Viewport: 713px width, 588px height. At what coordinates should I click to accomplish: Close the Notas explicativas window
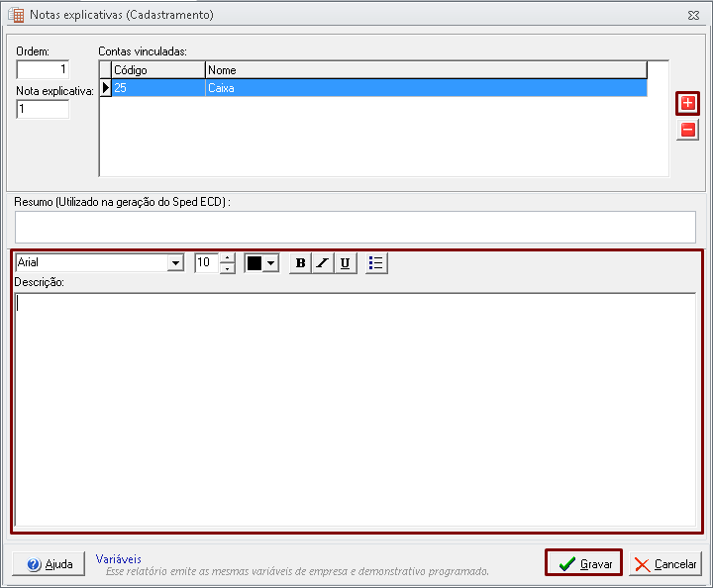coord(693,16)
